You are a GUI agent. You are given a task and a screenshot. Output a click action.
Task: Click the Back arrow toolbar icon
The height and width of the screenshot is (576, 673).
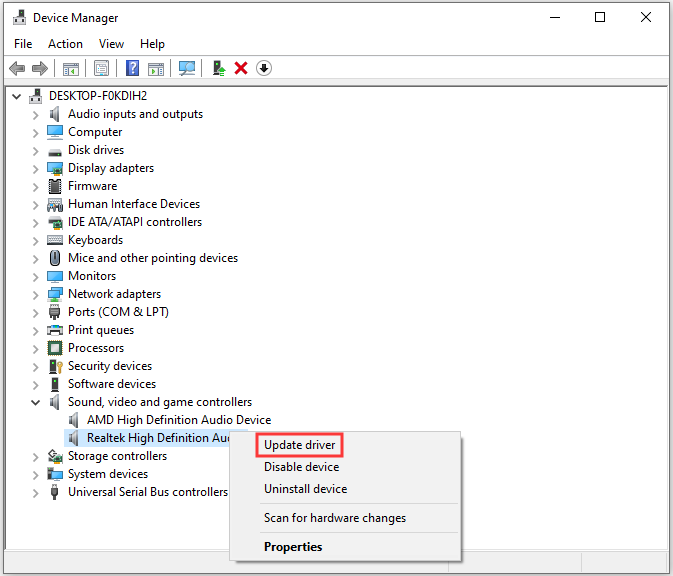[x=17, y=68]
